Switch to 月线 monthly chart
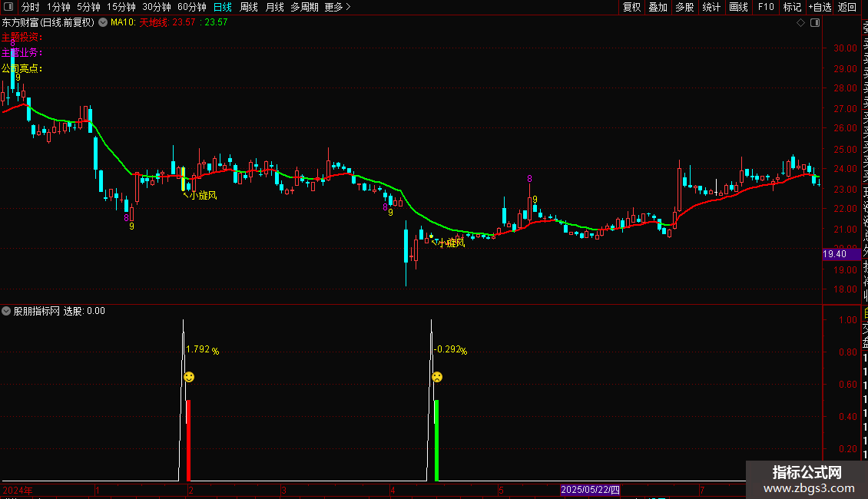Viewport: 868px width, 499px height. click(x=274, y=7)
